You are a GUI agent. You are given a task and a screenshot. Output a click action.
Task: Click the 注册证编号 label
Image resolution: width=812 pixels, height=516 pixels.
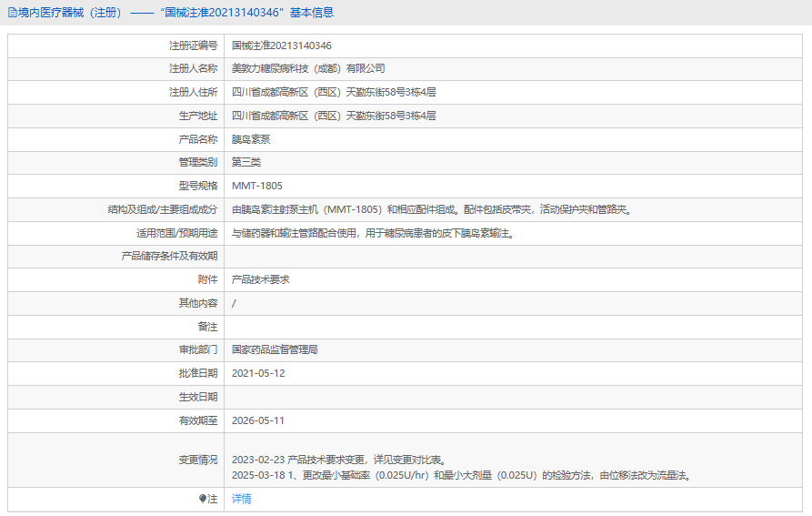193,46
